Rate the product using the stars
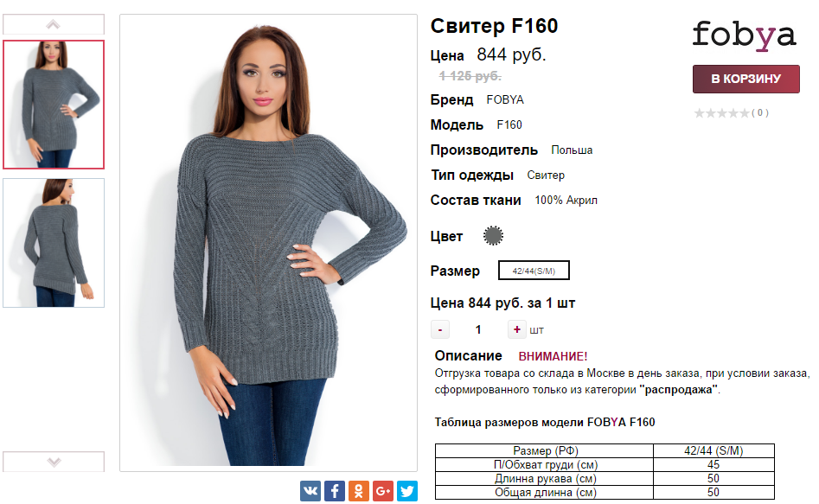819x504 pixels. coord(721,112)
